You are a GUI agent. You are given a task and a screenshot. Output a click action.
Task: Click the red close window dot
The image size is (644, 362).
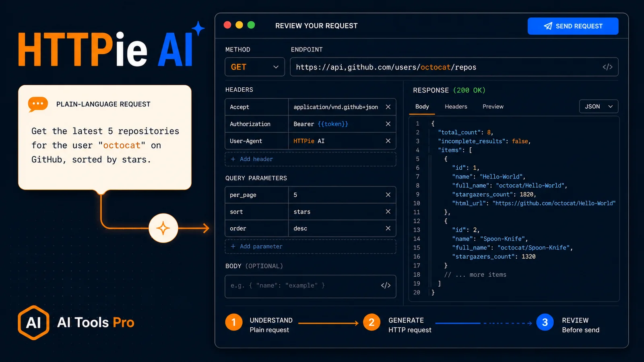(227, 25)
